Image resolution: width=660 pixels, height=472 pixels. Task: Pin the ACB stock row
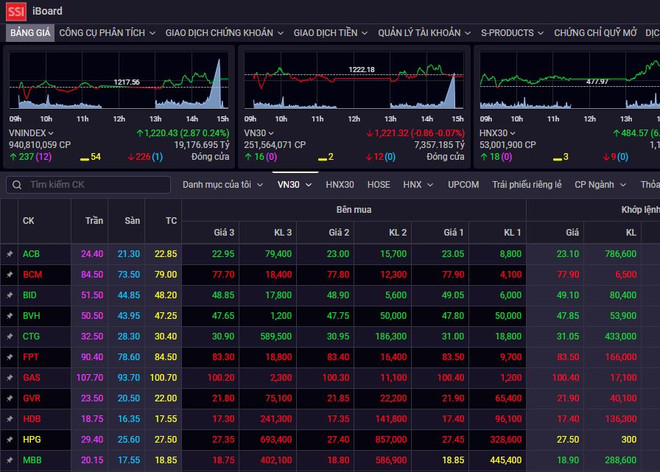click(9, 255)
